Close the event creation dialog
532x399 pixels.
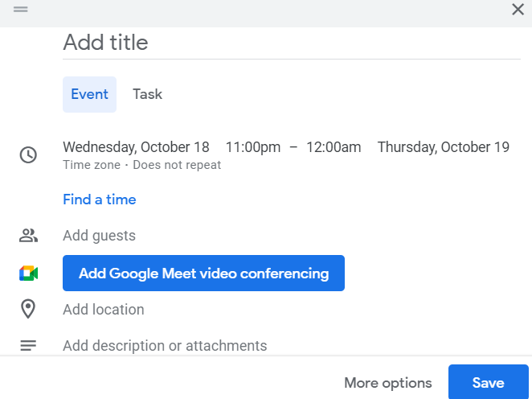click(x=518, y=10)
